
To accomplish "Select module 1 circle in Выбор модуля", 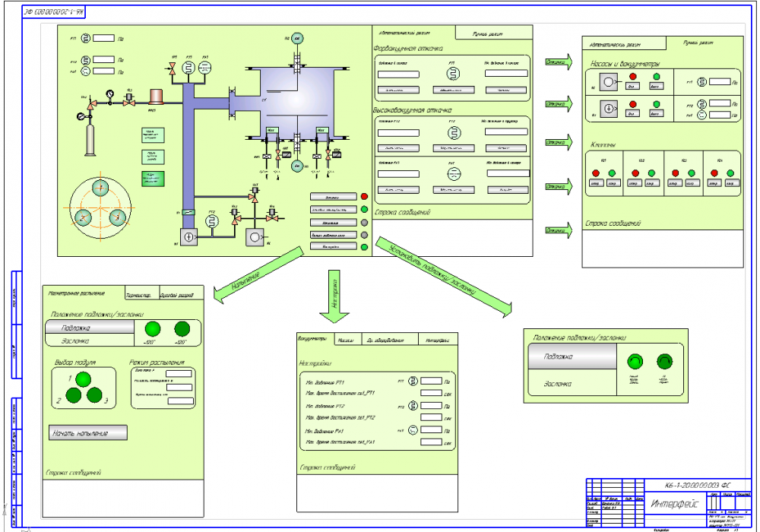I will tap(84, 378).
